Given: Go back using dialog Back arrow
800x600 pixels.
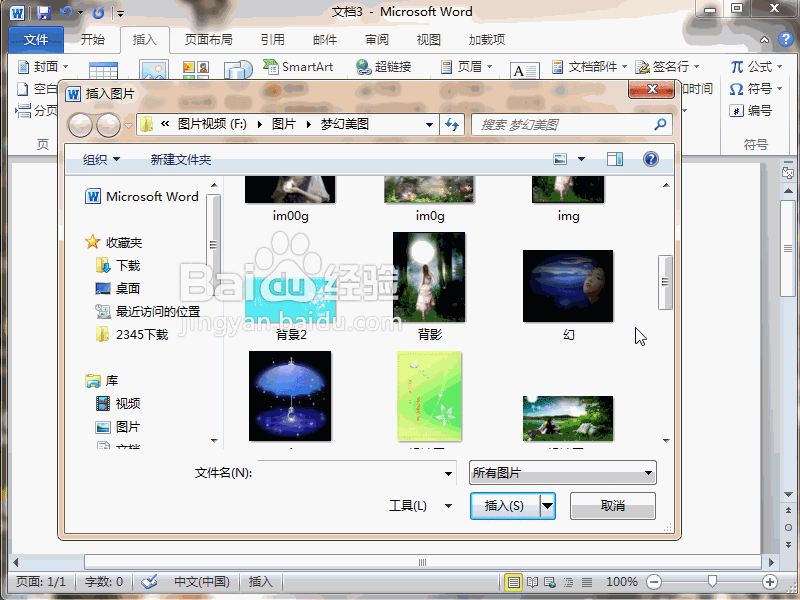Looking at the screenshot, I should (80, 125).
